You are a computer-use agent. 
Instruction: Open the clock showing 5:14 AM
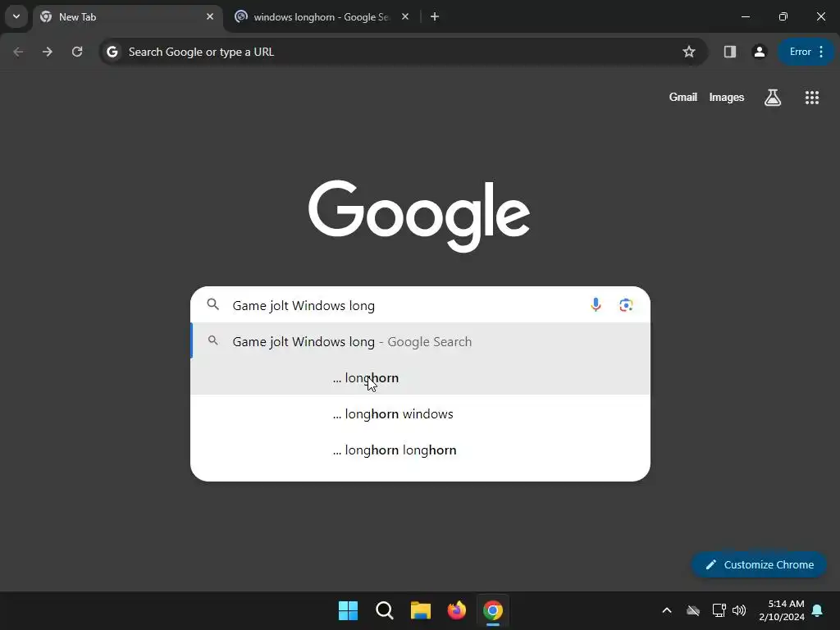pos(782,610)
